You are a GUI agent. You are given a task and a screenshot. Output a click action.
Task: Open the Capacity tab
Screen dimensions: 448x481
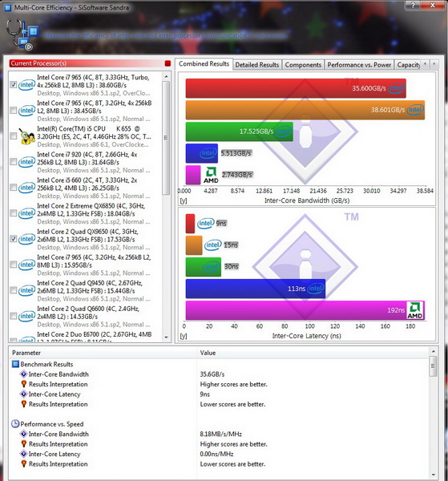408,65
